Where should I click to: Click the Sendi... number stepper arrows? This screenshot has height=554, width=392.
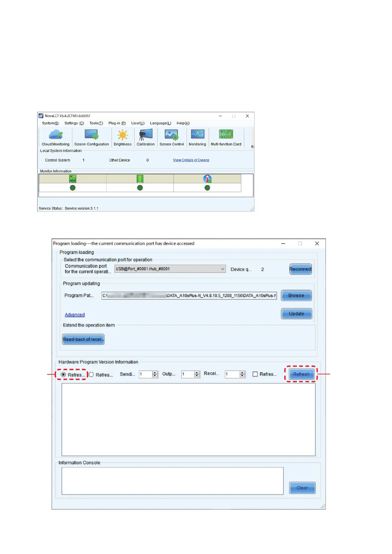pyautogui.click(x=155, y=374)
